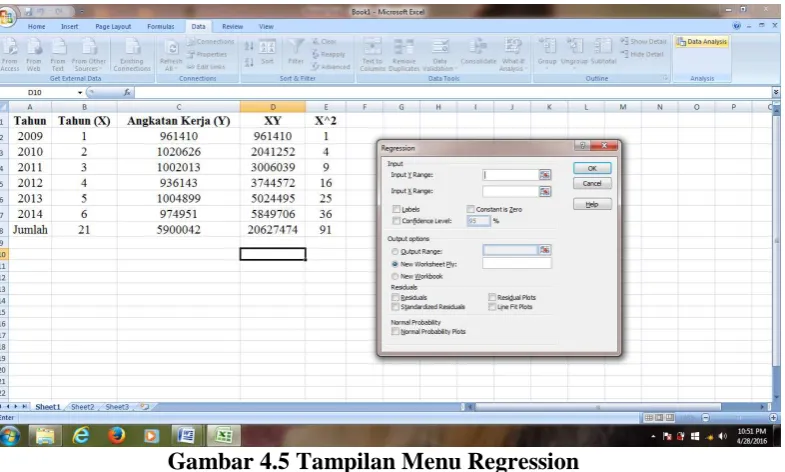Check Constant is Zero
Viewport: 785px width, 472px height.
[x=471, y=209]
